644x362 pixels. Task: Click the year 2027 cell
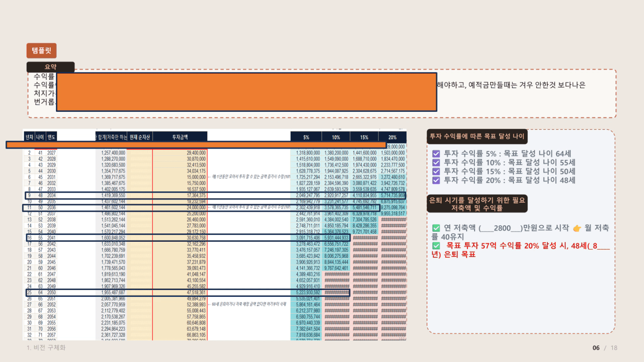coord(51,153)
